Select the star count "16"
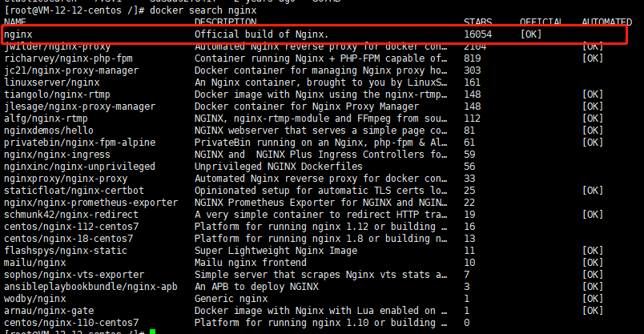Screen dimensions: 644x334 pos(469,227)
